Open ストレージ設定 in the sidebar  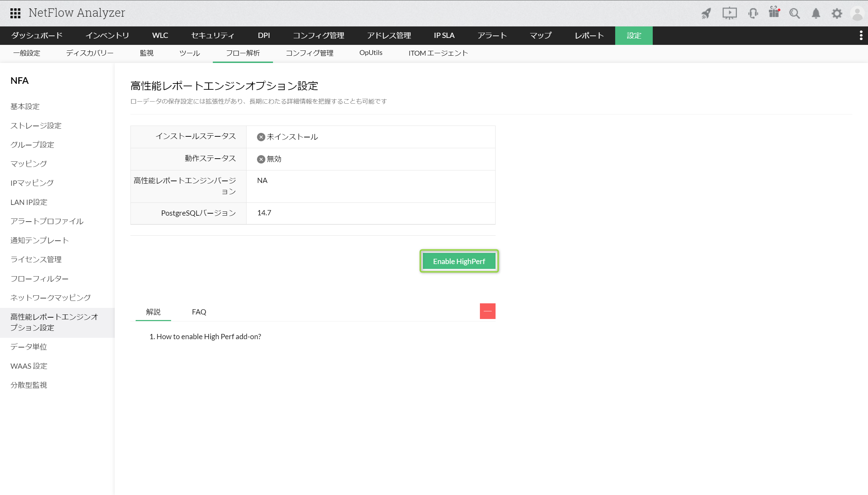point(36,126)
